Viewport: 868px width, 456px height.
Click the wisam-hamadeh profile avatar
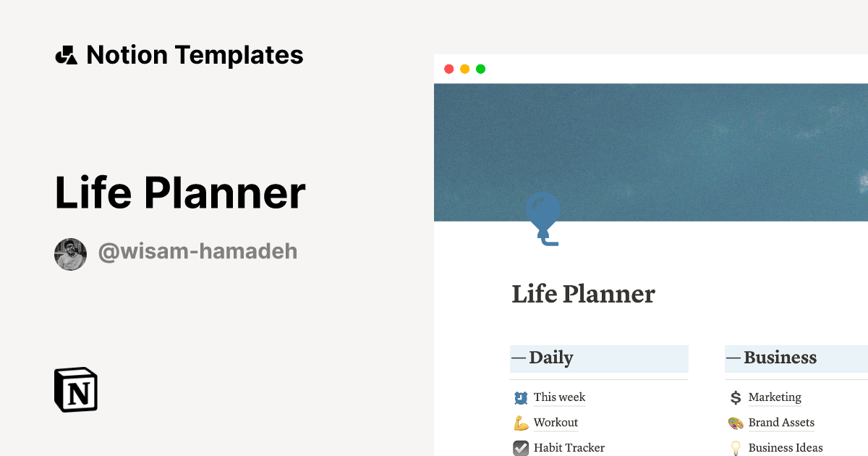(70, 254)
